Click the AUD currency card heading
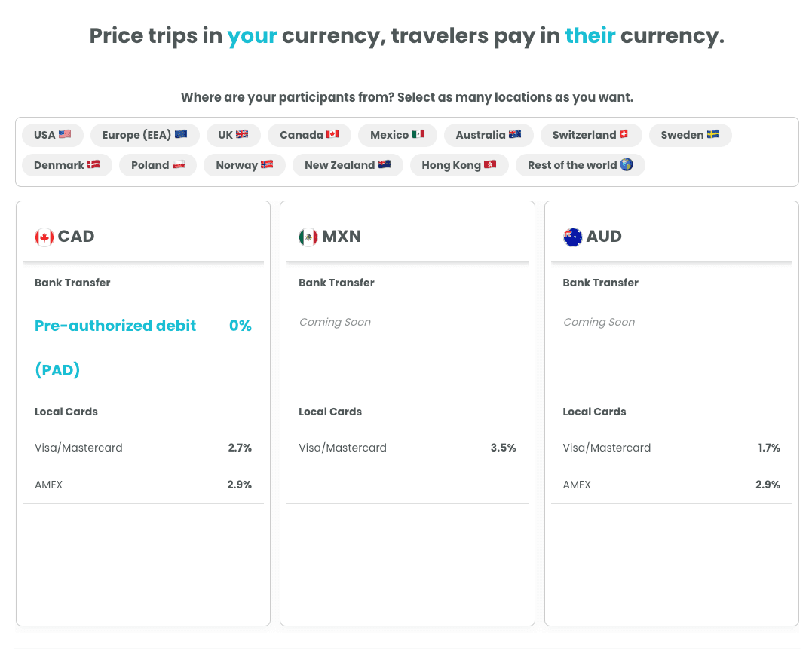The width and height of the screenshot is (812, 649). click(604, 237)
